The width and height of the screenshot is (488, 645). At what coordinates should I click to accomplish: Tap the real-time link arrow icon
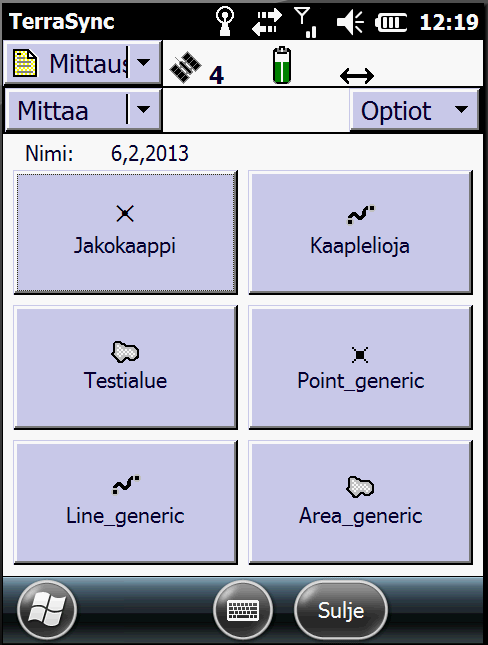(x=357, y=76)
